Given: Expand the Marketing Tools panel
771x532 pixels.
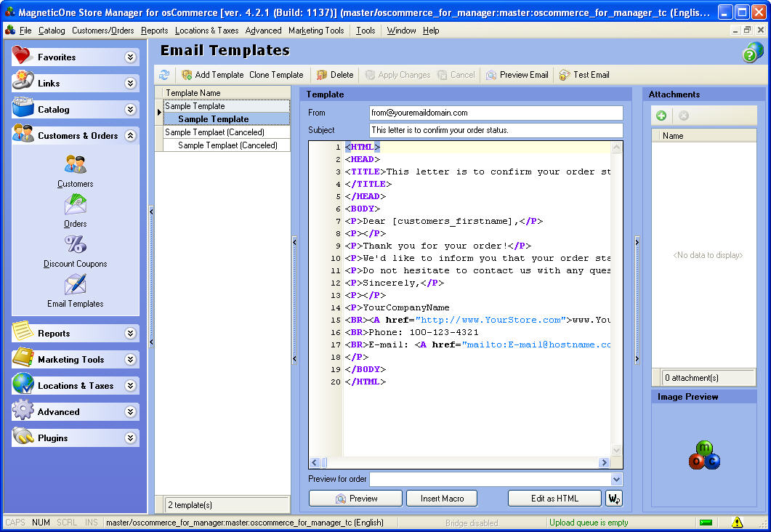Looking at the screenshot, I should click(130, 359).
